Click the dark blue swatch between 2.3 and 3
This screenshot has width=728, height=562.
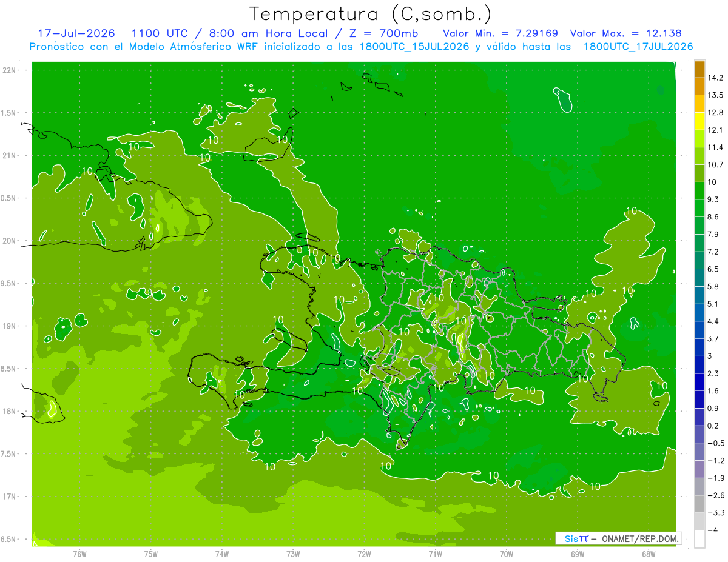pos(699,364)
